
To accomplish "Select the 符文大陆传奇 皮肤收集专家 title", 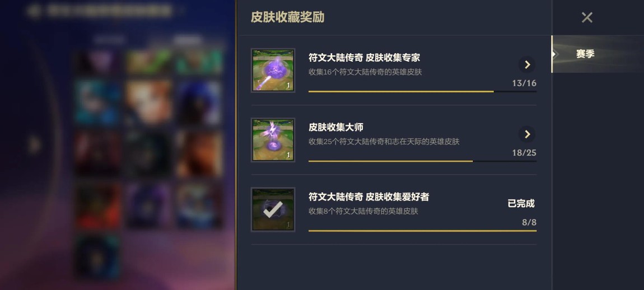I will click(364, 58).
